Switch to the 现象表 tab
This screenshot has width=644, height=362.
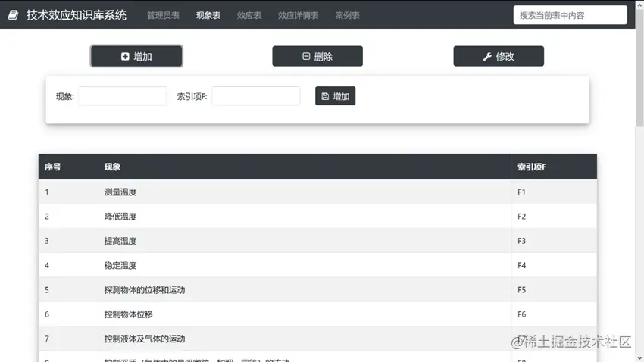point(208,15)
